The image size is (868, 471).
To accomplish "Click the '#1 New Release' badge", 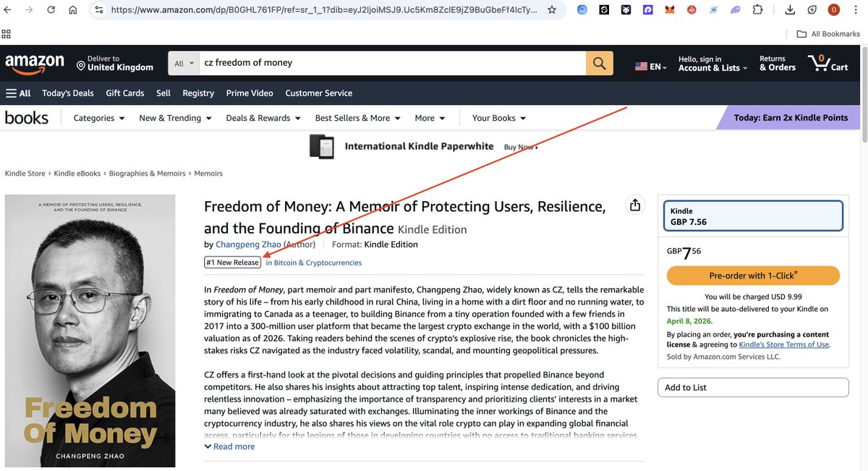I will point(233,263).
